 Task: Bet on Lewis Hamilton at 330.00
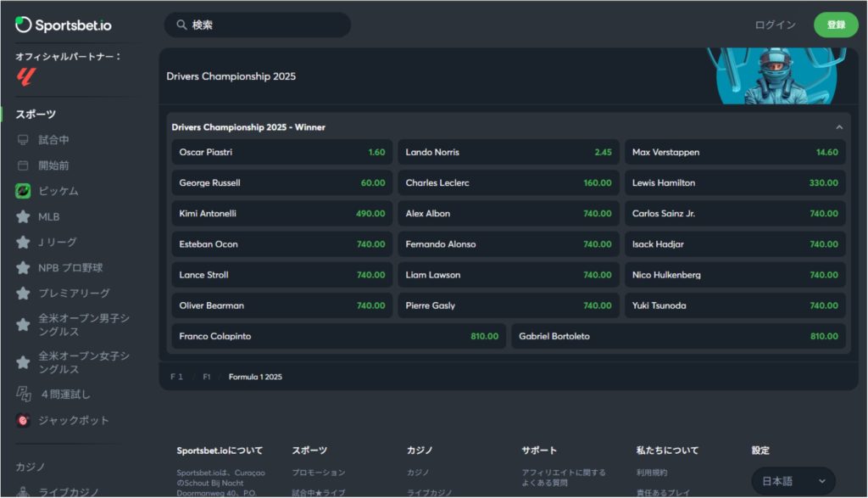[735, 182]
